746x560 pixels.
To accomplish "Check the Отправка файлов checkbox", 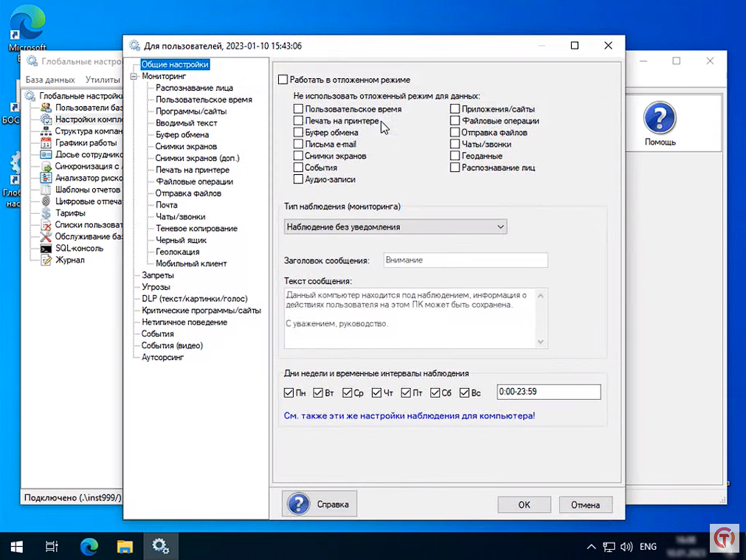I will 455,132.
